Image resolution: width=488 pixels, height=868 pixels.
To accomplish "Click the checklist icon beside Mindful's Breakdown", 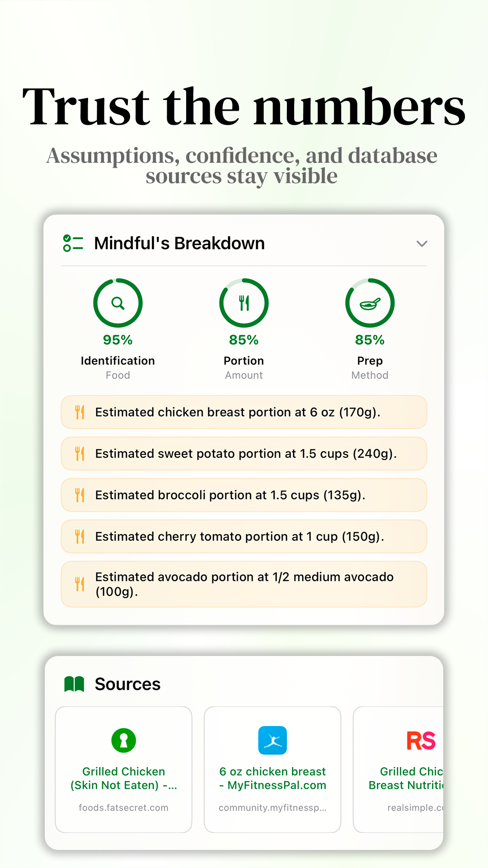I will pyautogui.click(x=73, y=243).
